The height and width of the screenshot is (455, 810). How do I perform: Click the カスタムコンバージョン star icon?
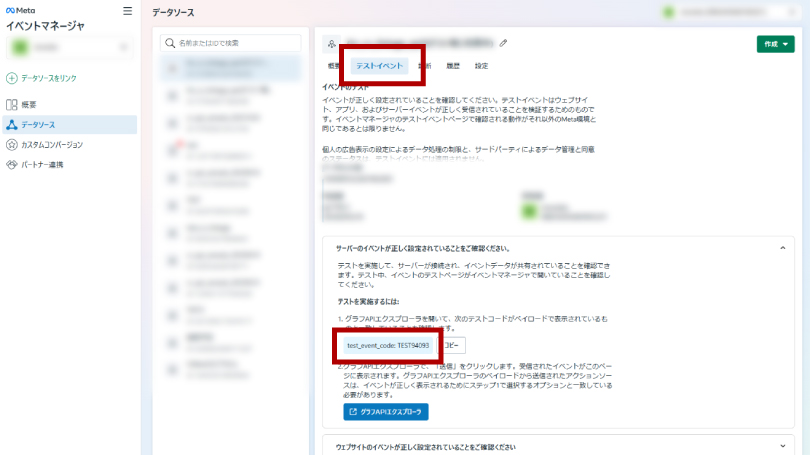11,145
